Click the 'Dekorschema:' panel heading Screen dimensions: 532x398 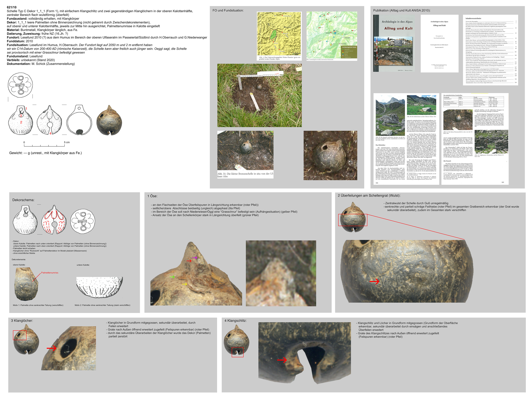(23, 200)
